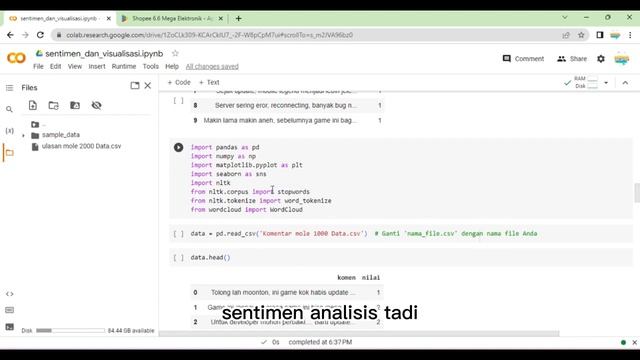
Task: Open the Comment panel
Action: 523,59
